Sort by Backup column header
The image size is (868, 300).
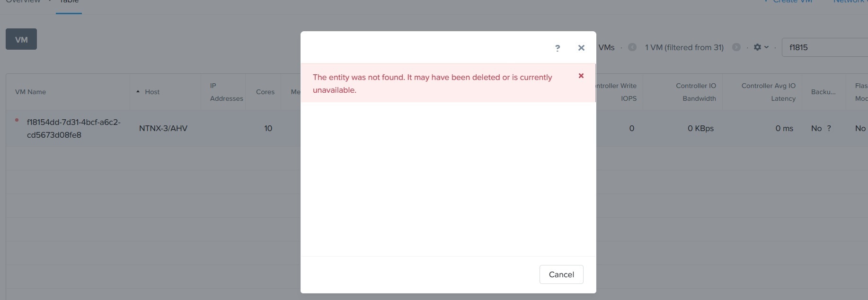tap(823, 92)
